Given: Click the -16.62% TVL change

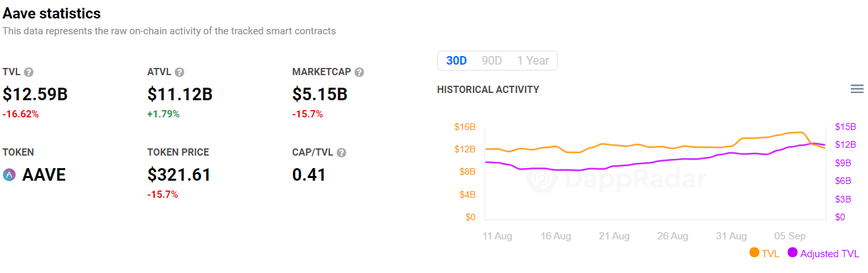Looking at the screenshot, I should coord(20,114).
